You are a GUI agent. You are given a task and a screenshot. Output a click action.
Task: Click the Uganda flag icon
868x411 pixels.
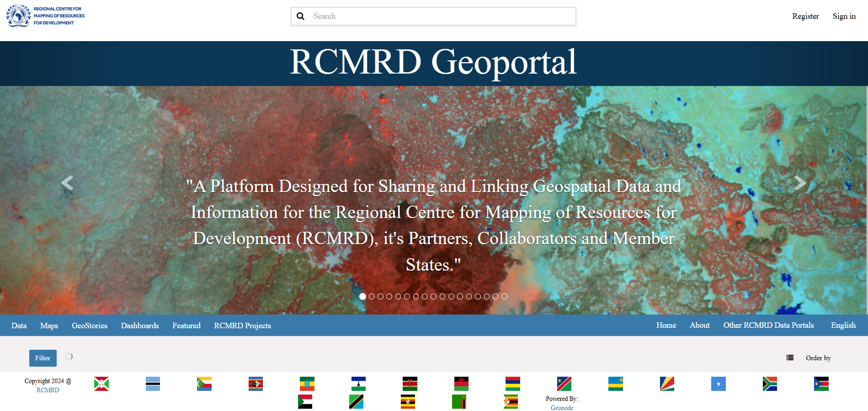click(408, 401)
